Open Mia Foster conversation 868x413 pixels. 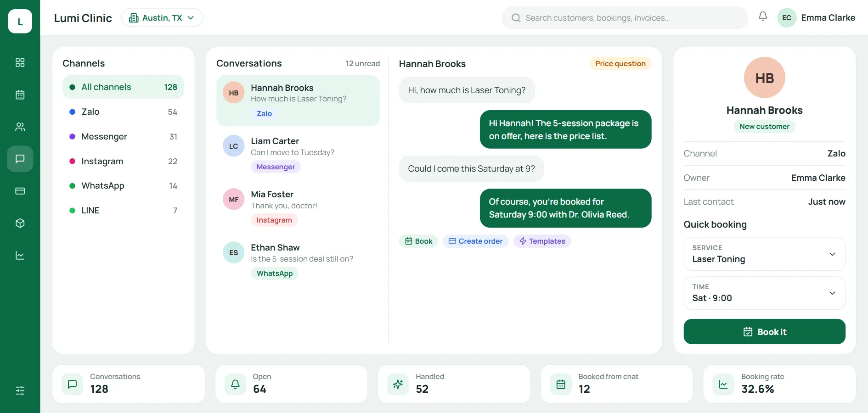click(298, 207)
